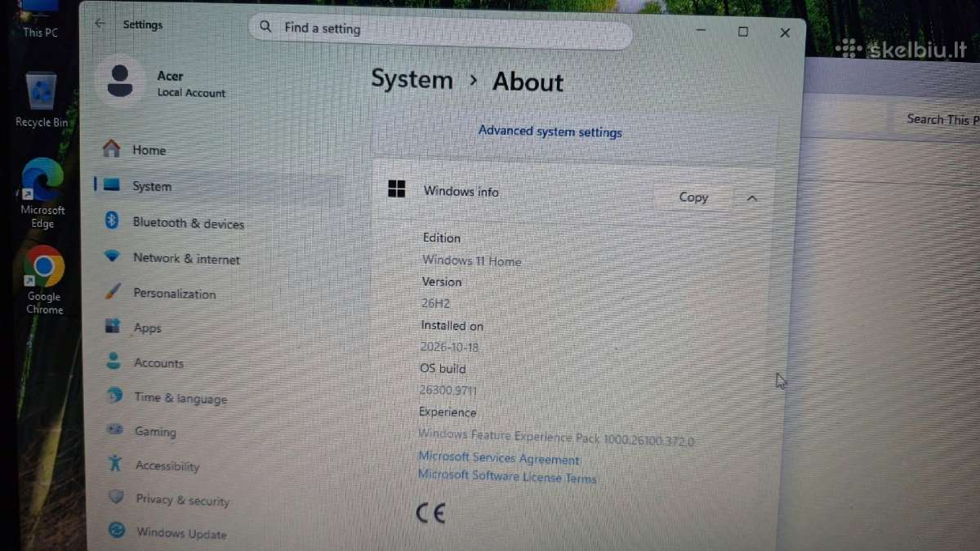Select the This PC desktop icon

coord(39,20)
